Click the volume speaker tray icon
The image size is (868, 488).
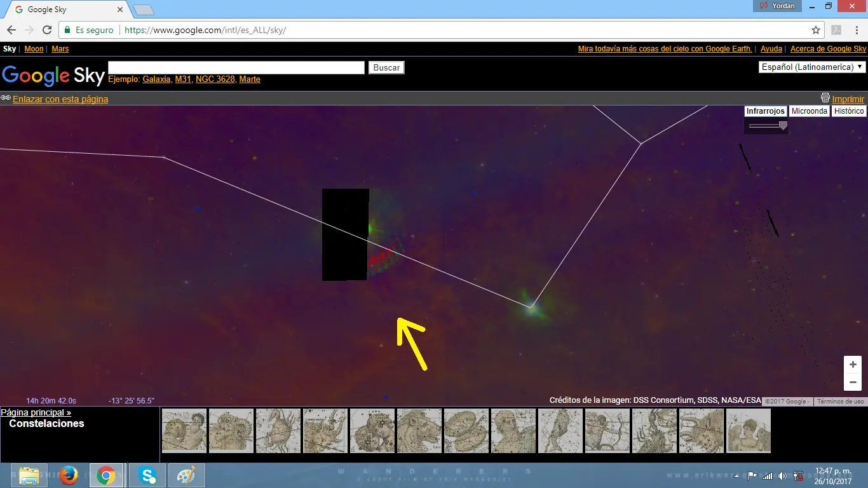782,475
